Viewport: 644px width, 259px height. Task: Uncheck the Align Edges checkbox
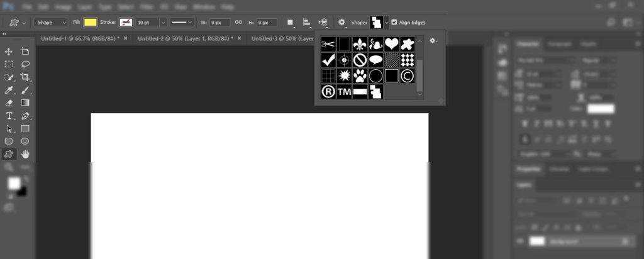pos(394,23)
